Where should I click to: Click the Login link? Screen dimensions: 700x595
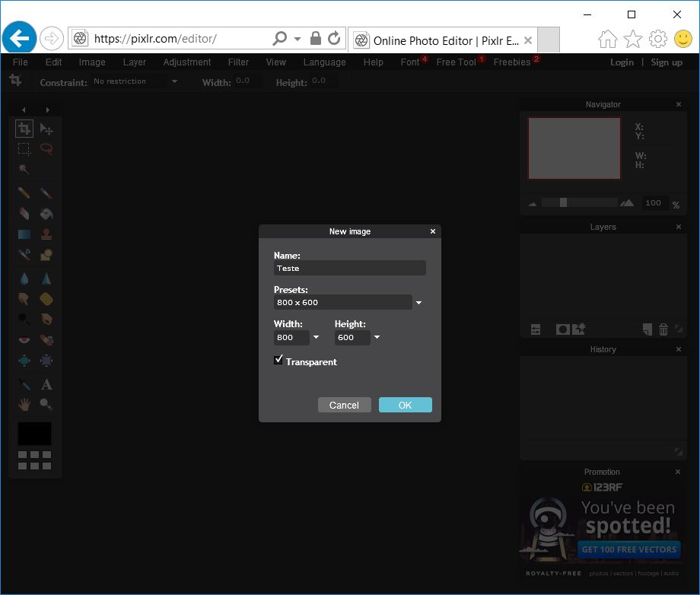point(622,62)
